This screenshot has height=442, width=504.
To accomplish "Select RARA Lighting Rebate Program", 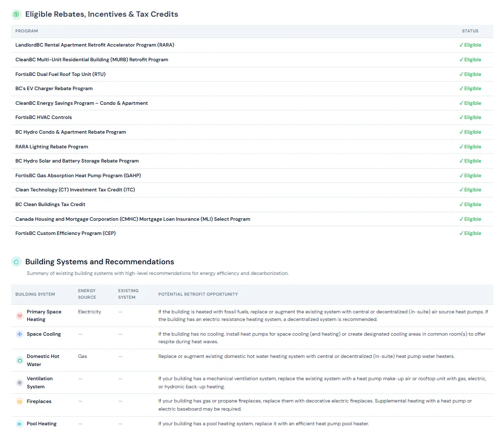I will coord(252,146).
